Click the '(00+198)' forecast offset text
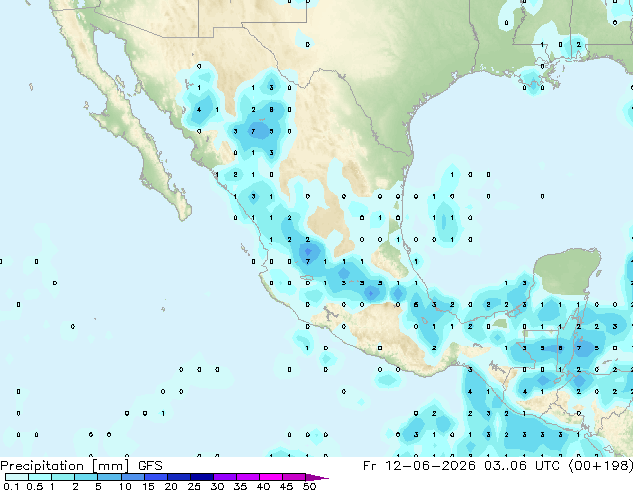Screen dimensions: 634x490 (601, 466)
